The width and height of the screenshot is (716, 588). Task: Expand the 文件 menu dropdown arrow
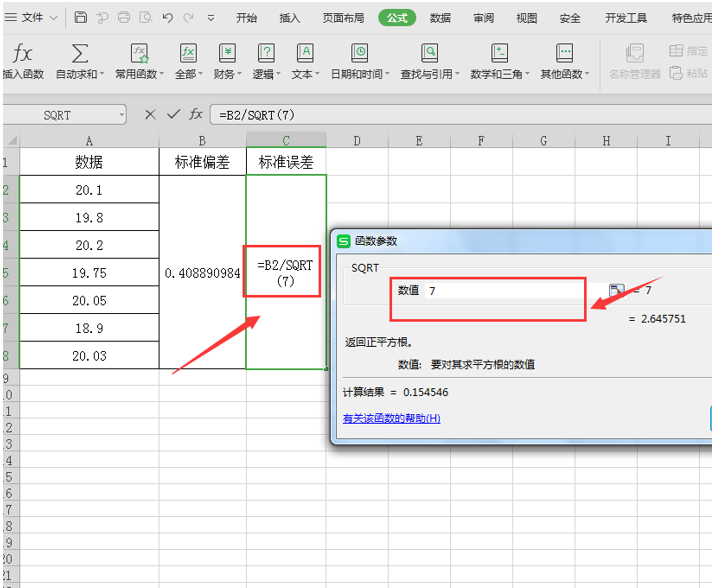[x=53, y=18]
